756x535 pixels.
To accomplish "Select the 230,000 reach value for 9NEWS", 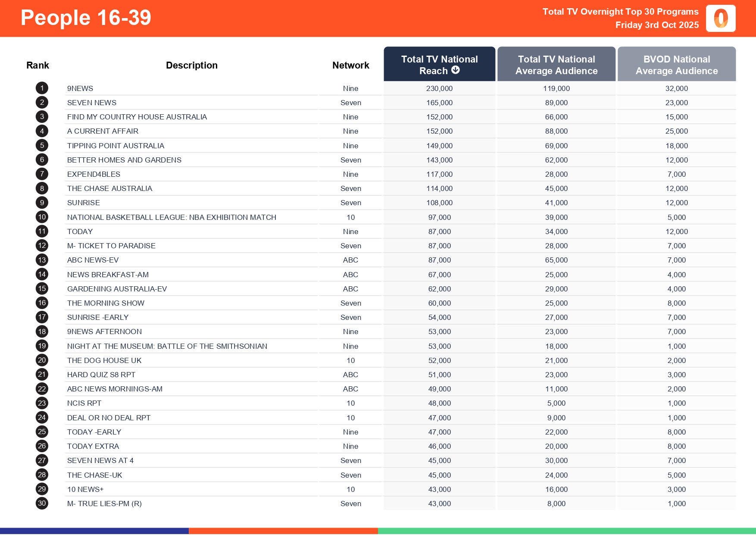I will [439, 88].
